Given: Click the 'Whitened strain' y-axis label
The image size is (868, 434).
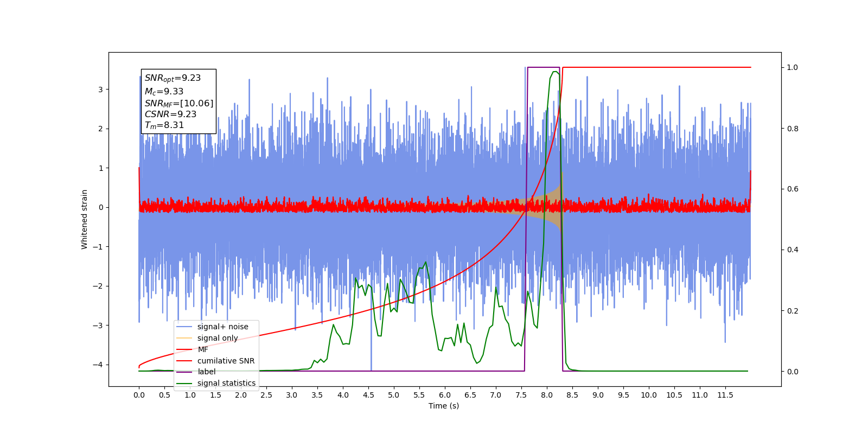Looking at the screenshot, I should tap(84, 219).
